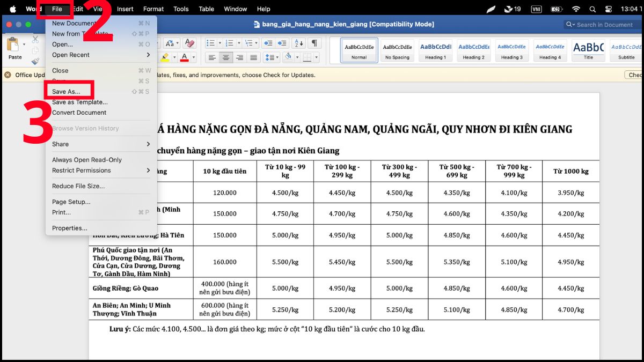The height and width of the screenshot is (362, 644).
Task: Open the File menu
Action: point(57,9)
